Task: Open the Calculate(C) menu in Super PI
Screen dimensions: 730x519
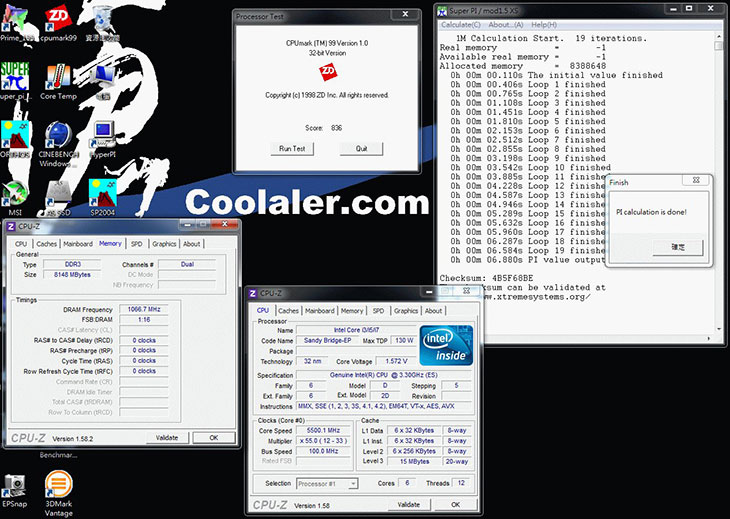Action: (460, 25)
